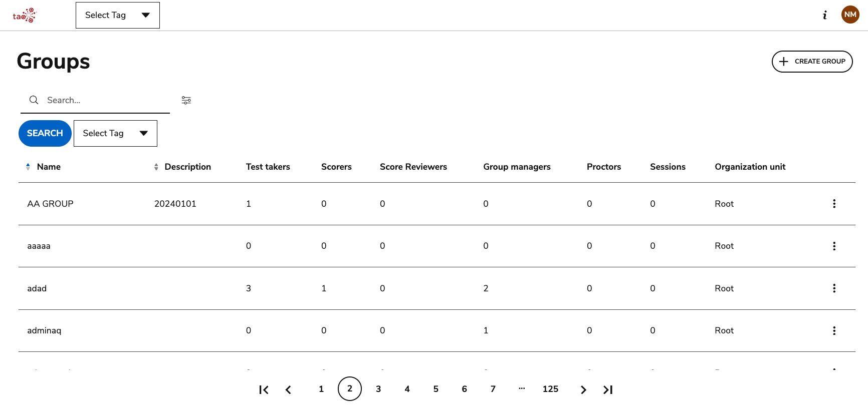Open the actions menu for the adad group
868x406 pixels.
tap(834, 288)
